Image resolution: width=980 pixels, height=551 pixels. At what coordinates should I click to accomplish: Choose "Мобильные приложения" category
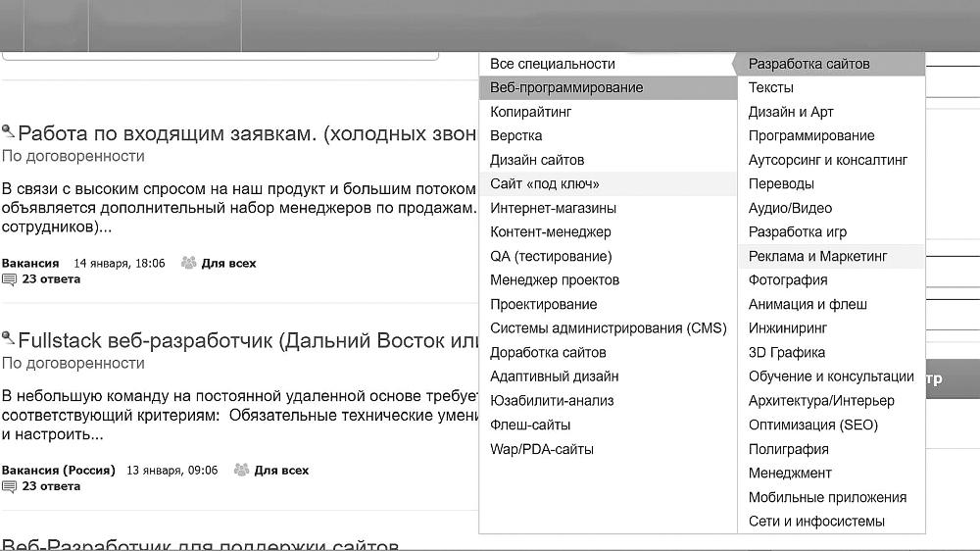(827, 497)
